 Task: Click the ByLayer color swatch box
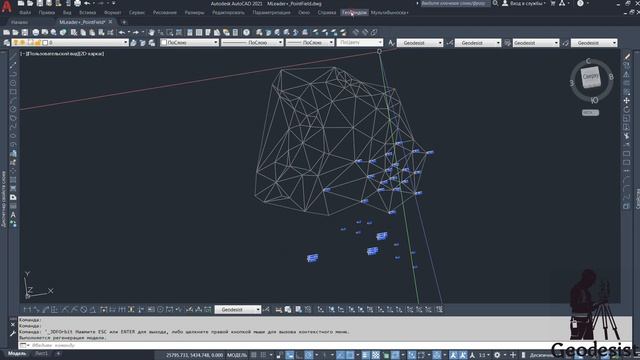[x=164, y=42]
